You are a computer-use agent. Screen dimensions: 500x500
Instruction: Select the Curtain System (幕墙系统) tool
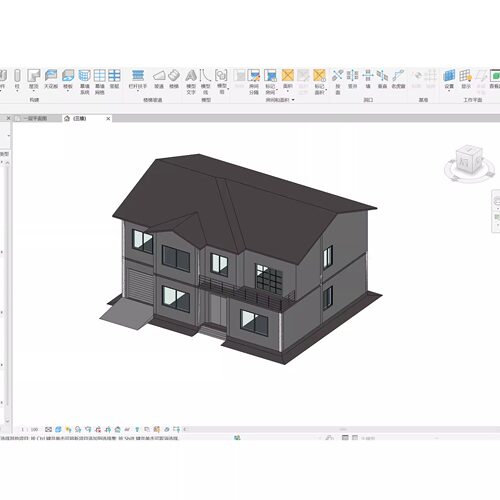pos(85,82)
